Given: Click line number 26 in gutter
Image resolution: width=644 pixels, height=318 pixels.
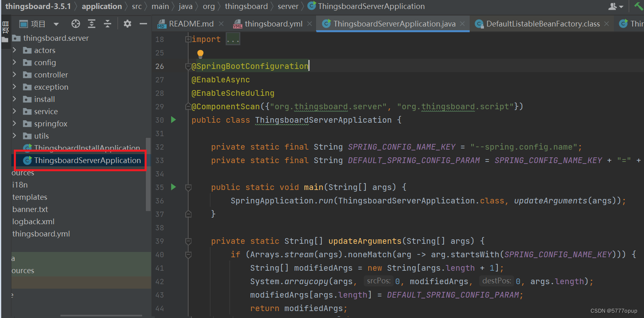Looking at the screenshot, I should click(160, 66).
